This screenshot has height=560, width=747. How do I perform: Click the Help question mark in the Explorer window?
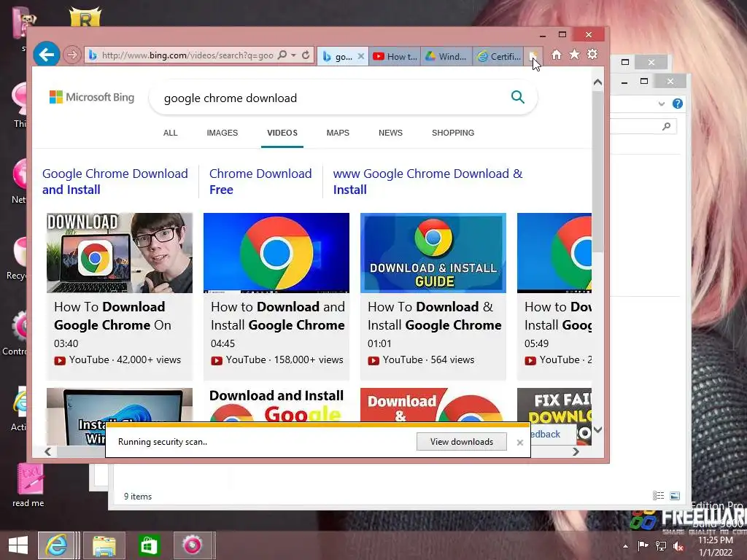click(x=678, y=104)
